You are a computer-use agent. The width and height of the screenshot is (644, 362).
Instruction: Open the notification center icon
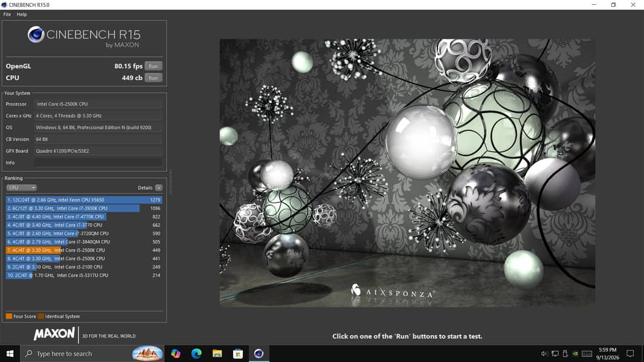630,354
